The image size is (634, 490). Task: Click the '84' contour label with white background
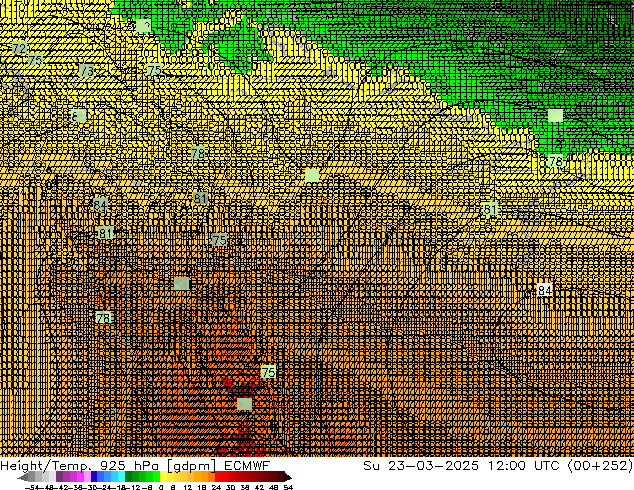[x=545, y=290]
